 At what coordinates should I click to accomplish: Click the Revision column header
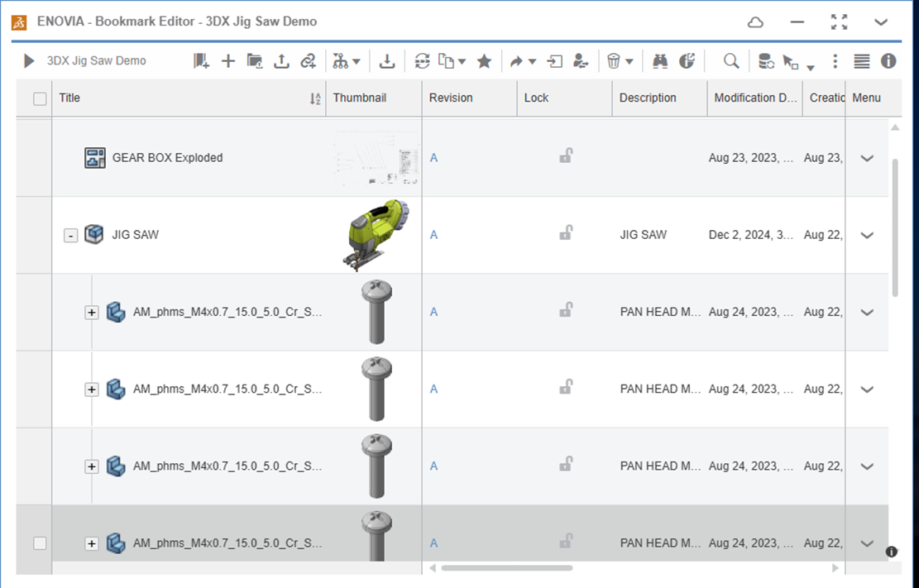tap(470, 98)
